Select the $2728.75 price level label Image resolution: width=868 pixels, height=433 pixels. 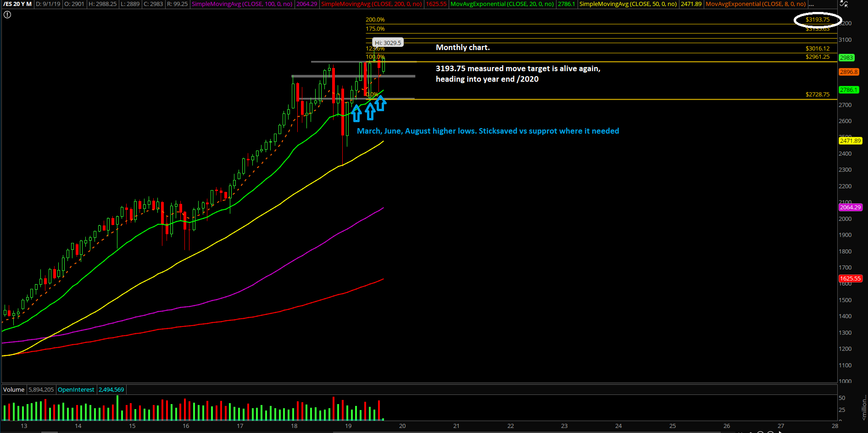(818, 95)
